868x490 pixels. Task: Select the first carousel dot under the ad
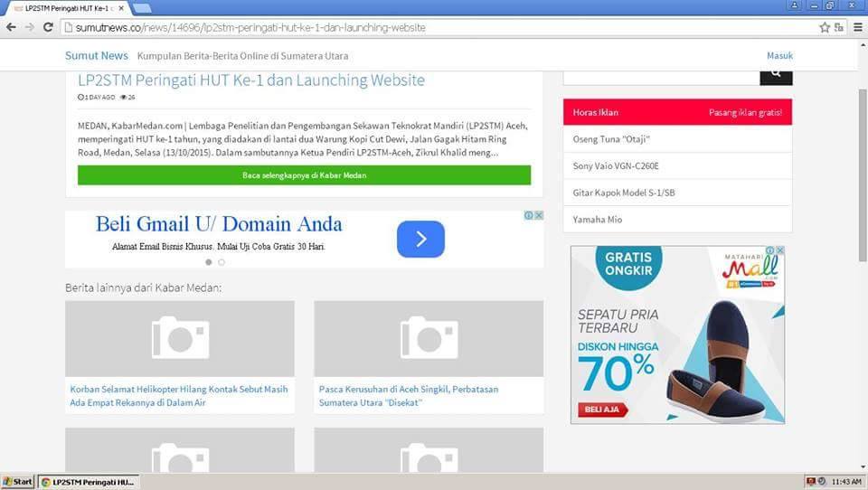point(208,262)
